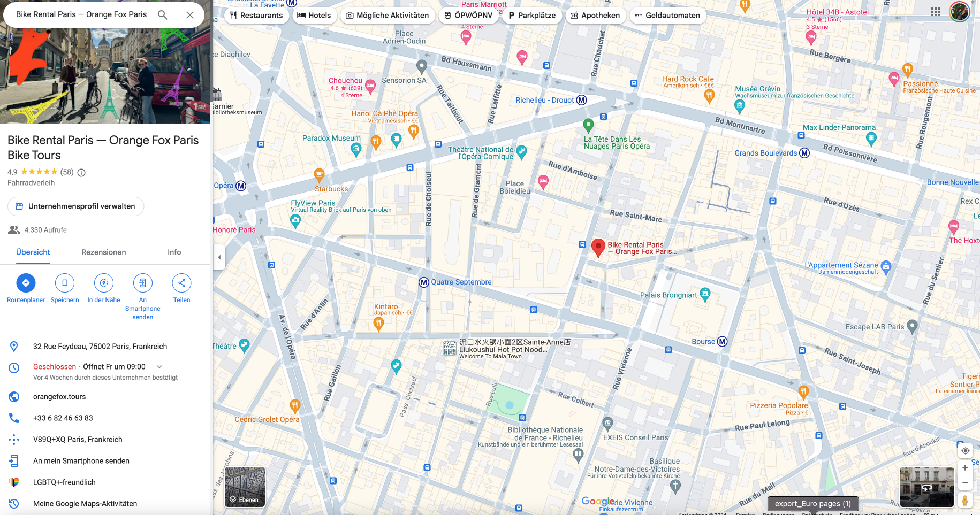Viewport: 980px width, 515px height.
Task: Clear the search with the X icon
Action: coord(190,15)
